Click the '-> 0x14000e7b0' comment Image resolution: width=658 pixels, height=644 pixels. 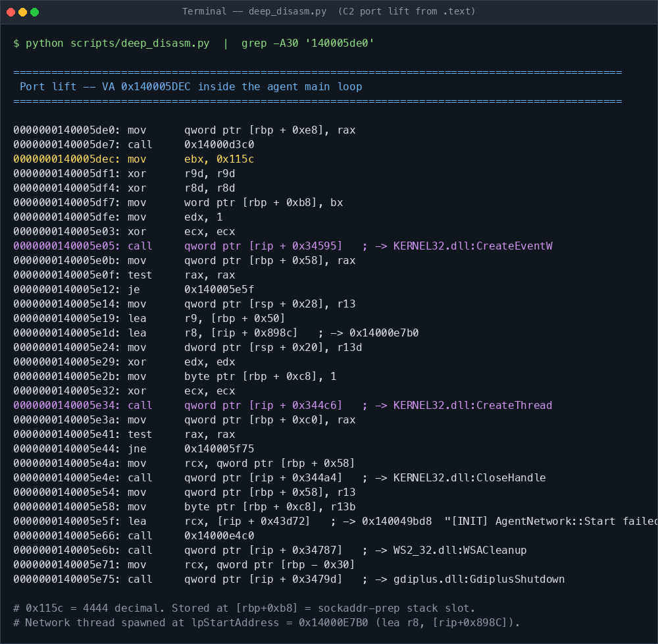coord(374,333)
